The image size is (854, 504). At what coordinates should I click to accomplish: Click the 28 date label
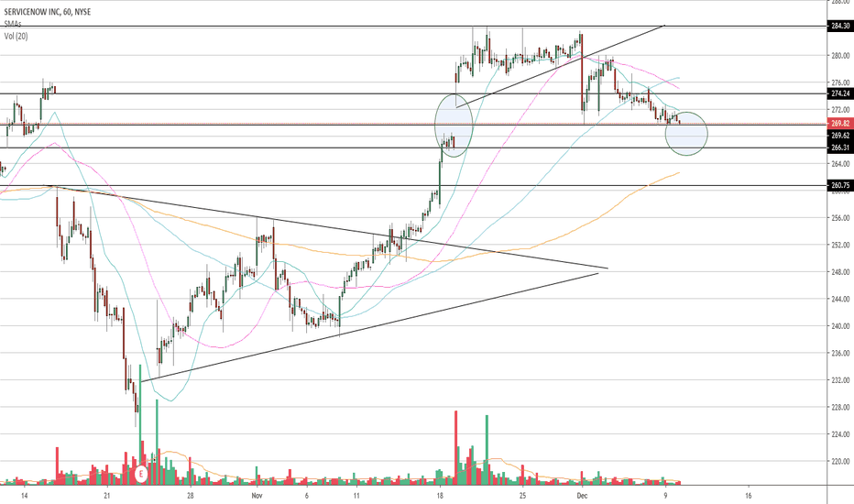[190, 496]
